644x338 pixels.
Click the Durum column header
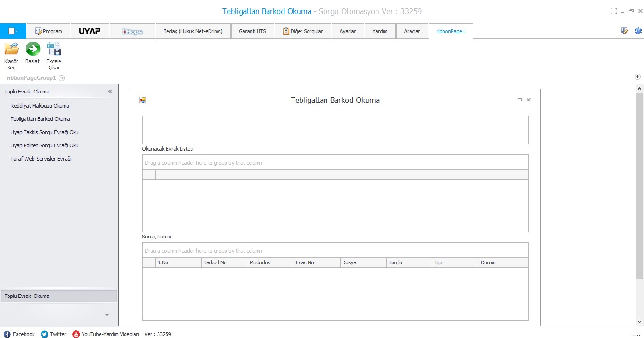504,262
